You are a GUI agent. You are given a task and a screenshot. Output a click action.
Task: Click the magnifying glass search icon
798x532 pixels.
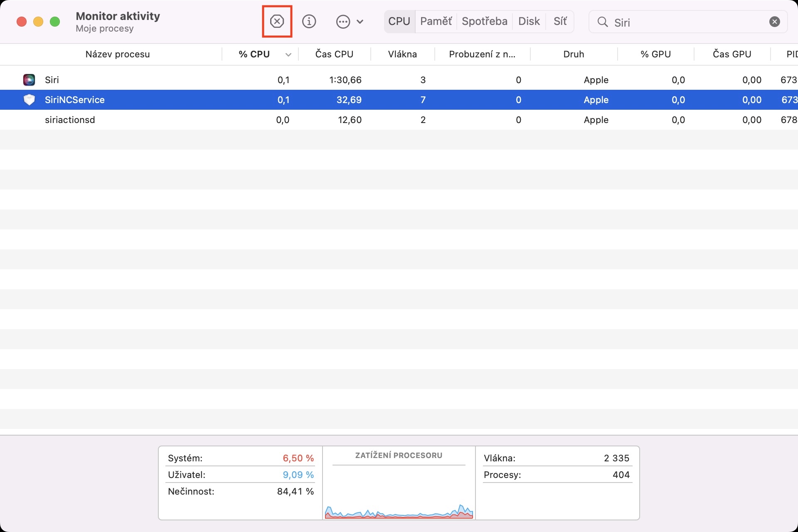click(602, 22)
